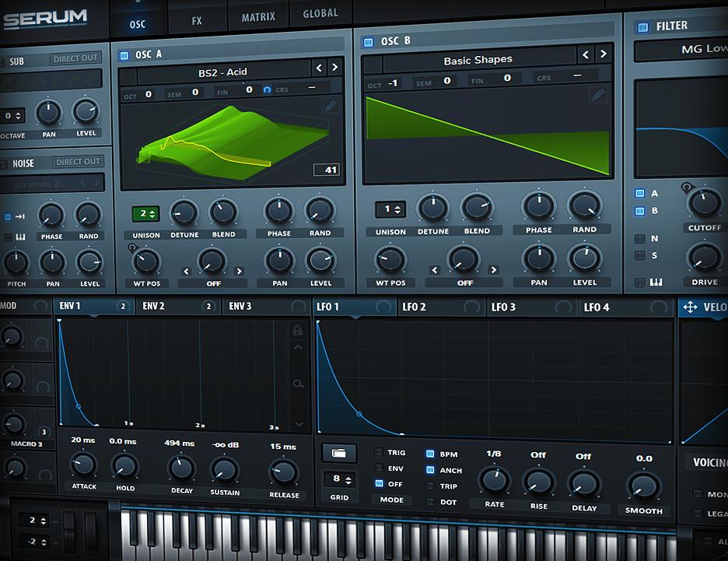Select next OSC B wavetable
This screenshot has width=728, height=561.
[x=603, y=54]
